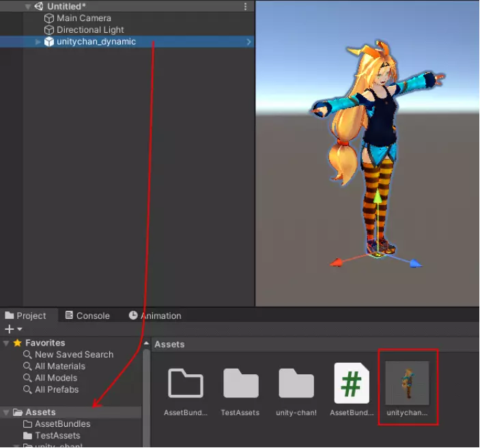The height and width of the screenshot is (448, 480).
Task: Select unitychan_dynamic in Hierarchy
Action: [x=127, y=42]
